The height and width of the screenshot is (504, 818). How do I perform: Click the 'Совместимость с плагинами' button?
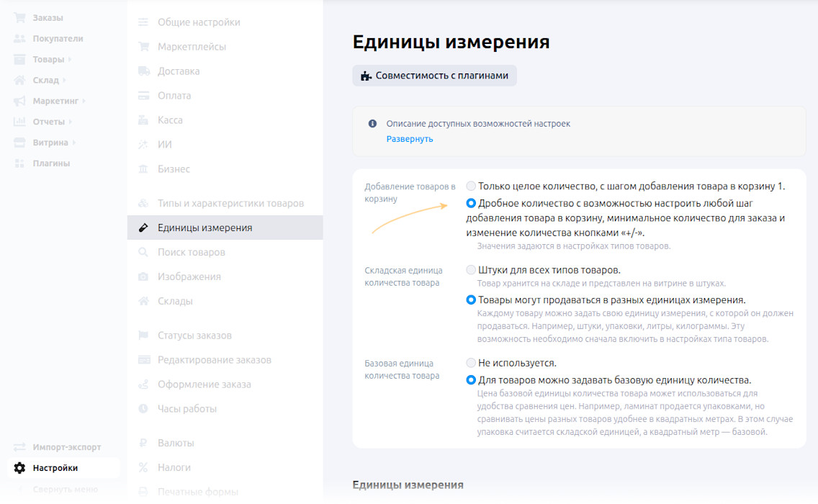[434, 75]
